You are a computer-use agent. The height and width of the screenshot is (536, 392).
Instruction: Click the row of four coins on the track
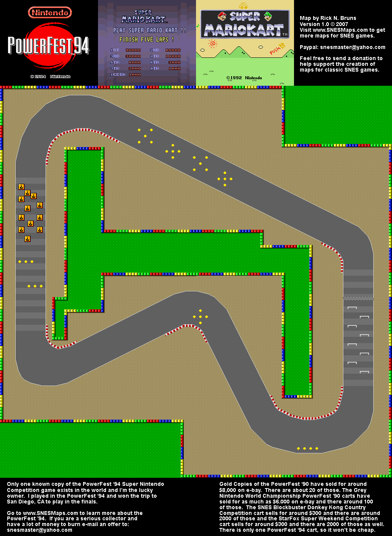[x=307, y=448]
